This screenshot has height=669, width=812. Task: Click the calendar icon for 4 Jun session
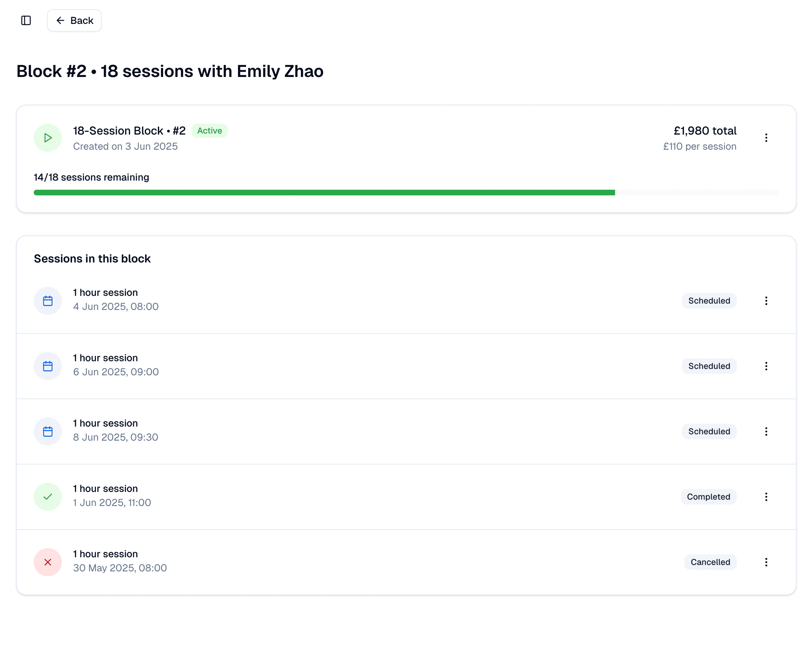coord(48,300)
